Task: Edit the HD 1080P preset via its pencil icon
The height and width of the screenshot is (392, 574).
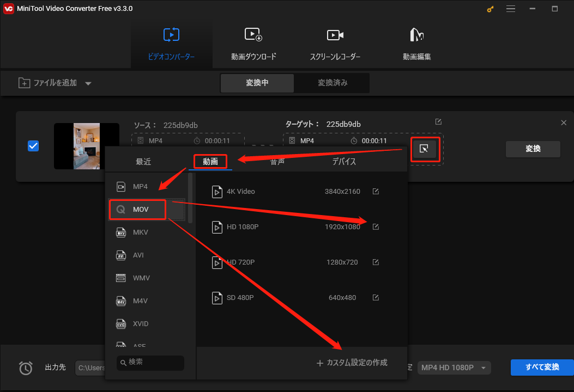Action: pyautogui.click(x=376, y=227)
